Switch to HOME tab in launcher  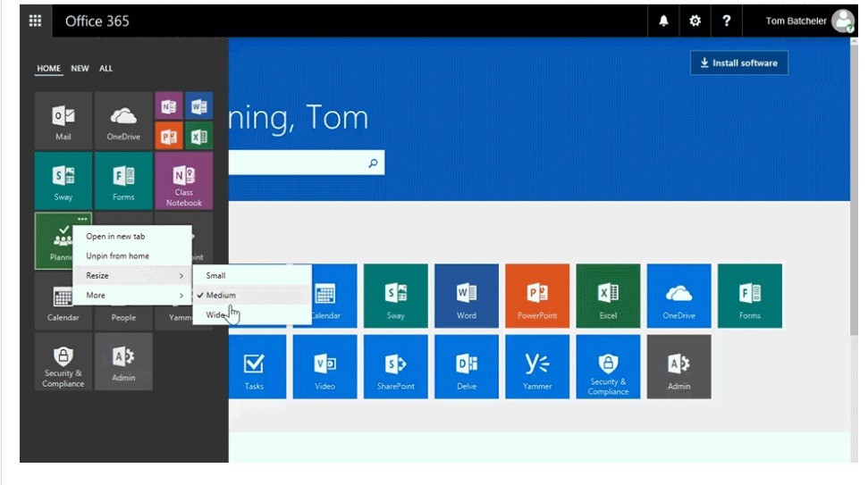tap(48, 69)
